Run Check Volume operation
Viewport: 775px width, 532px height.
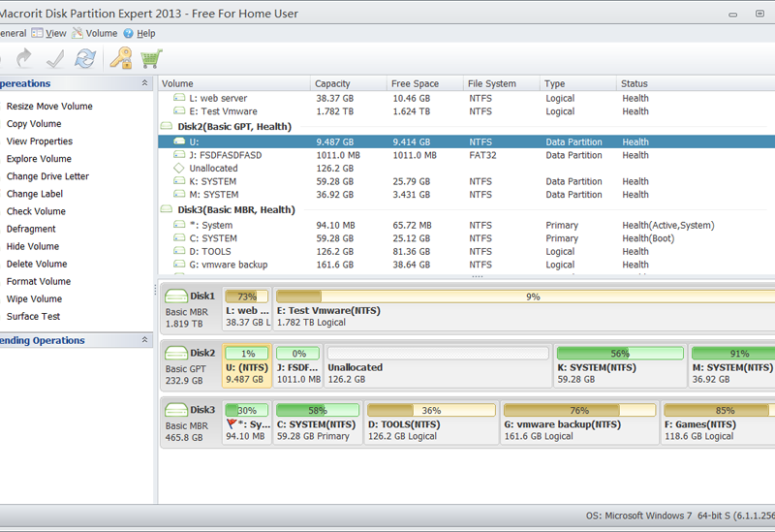click(36, 211)
